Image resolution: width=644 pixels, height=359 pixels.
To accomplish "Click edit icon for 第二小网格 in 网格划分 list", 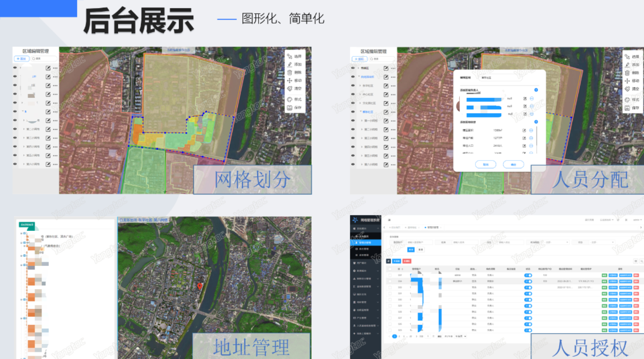I will pyautogui.click(x=48, y=129).
